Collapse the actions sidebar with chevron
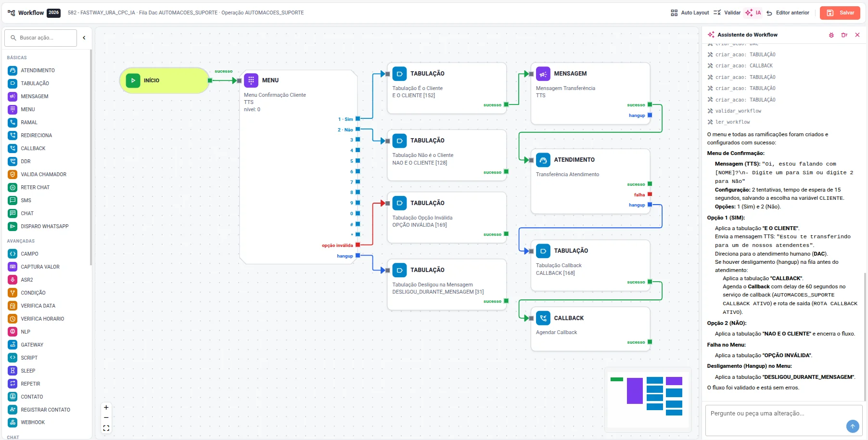The image size is (868, 440). tap(84, 38)
